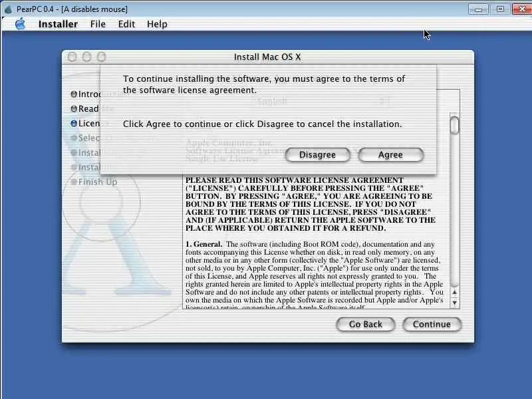Click the Continue button
532x399 pixels.
point(432,325)
